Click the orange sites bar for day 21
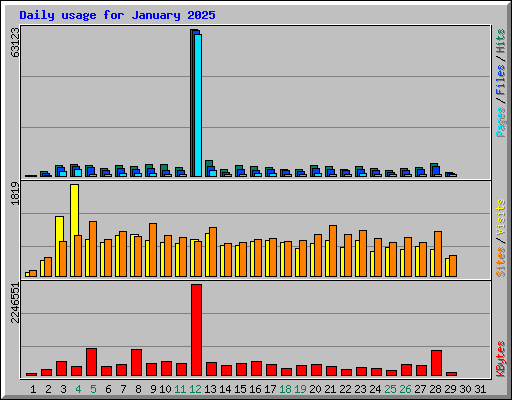The image size is (512, 400). point(333,251)
